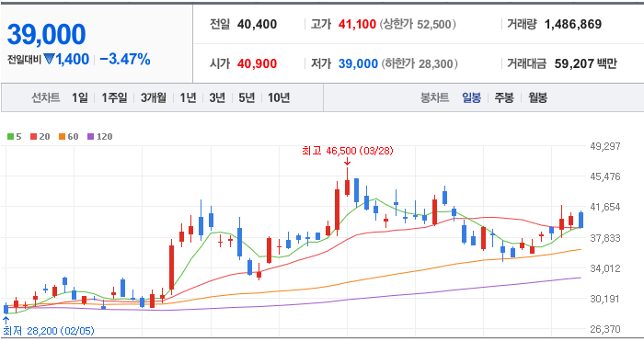The width and height of the screenshot is (644, 341).
Task: Click the trading volume 1,486,869
Action: (x=573, y=24)
